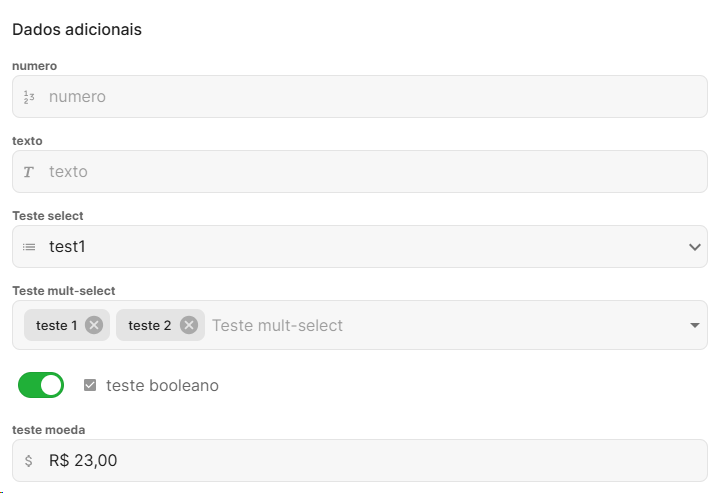The height and width of the screenshot is (493, 717).
Task: Remove the teste 2 chip
Action: tap(188, 325)
